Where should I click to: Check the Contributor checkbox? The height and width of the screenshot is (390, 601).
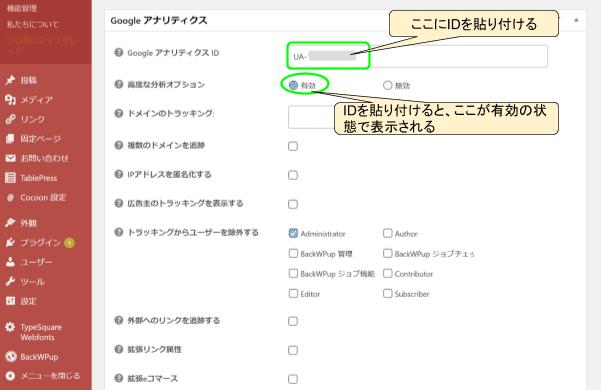(388, 273)
